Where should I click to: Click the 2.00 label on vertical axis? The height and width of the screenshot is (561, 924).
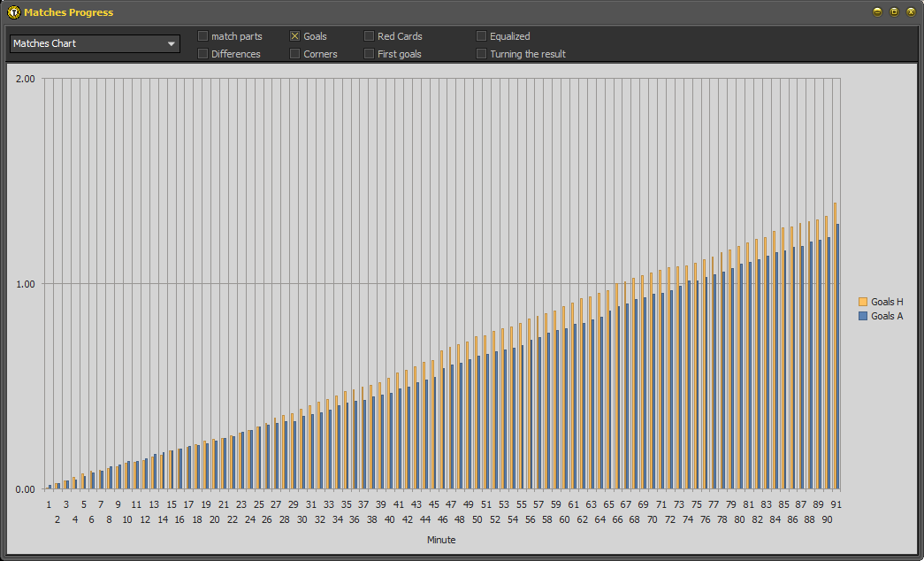coord(25,79)
